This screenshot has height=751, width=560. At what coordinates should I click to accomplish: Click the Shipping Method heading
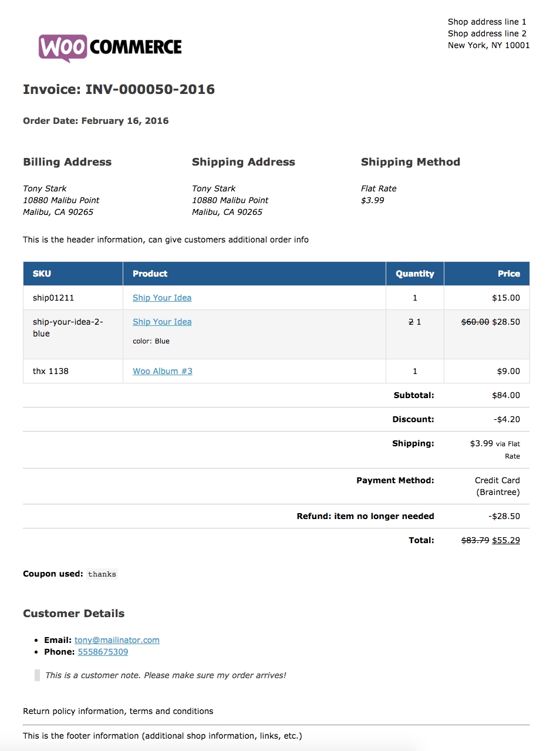click(x=410, y=162)
